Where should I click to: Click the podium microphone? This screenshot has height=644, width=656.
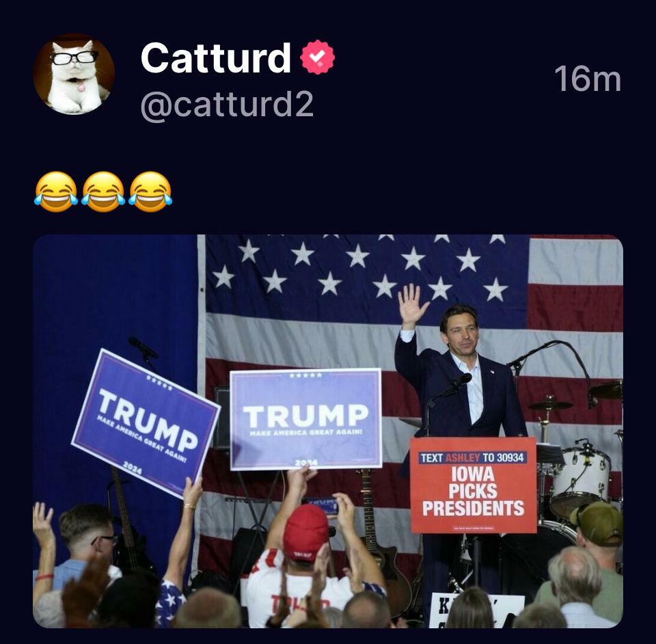click(460, 380)
